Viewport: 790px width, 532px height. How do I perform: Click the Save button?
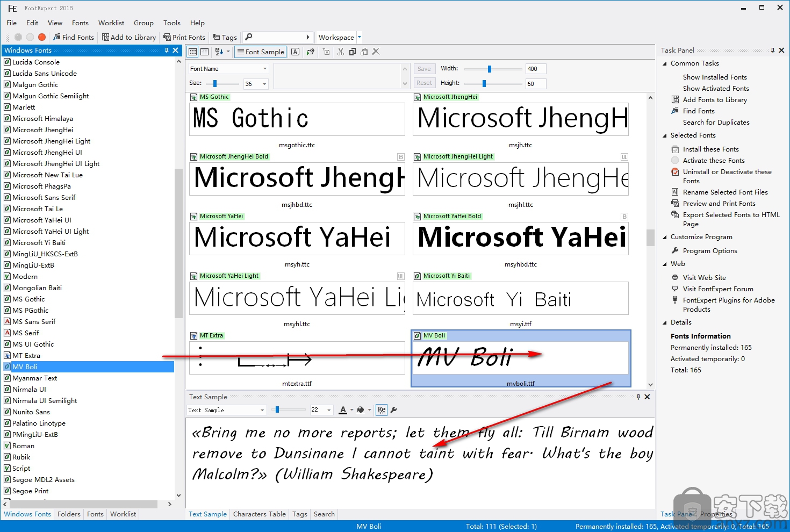tap(424, 69)
